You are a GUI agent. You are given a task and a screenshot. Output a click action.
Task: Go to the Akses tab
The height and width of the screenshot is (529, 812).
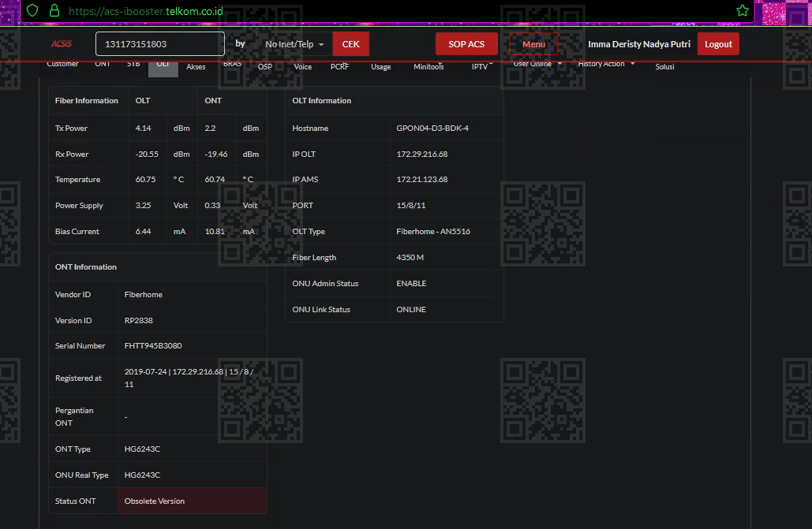point(196,67)
